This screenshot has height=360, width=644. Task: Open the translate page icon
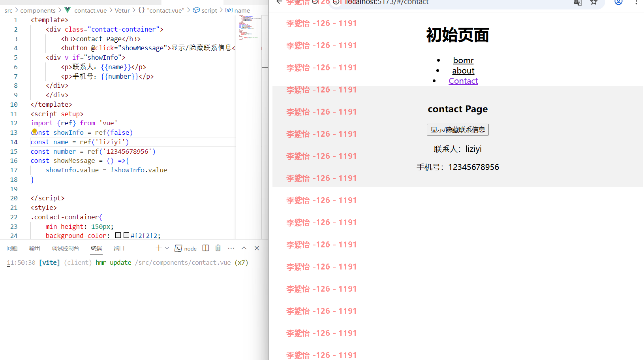pyautogui.click(x=578, y=2)
